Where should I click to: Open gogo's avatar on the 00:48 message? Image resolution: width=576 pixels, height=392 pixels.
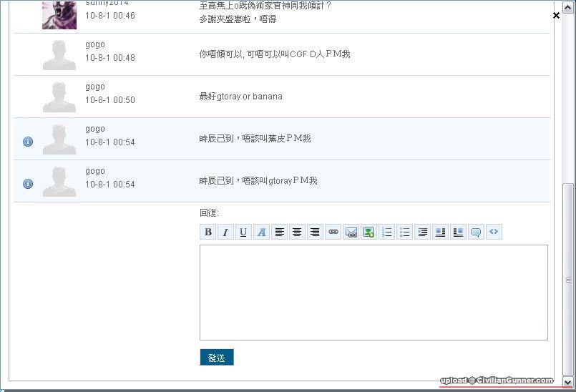click(59, 54)
